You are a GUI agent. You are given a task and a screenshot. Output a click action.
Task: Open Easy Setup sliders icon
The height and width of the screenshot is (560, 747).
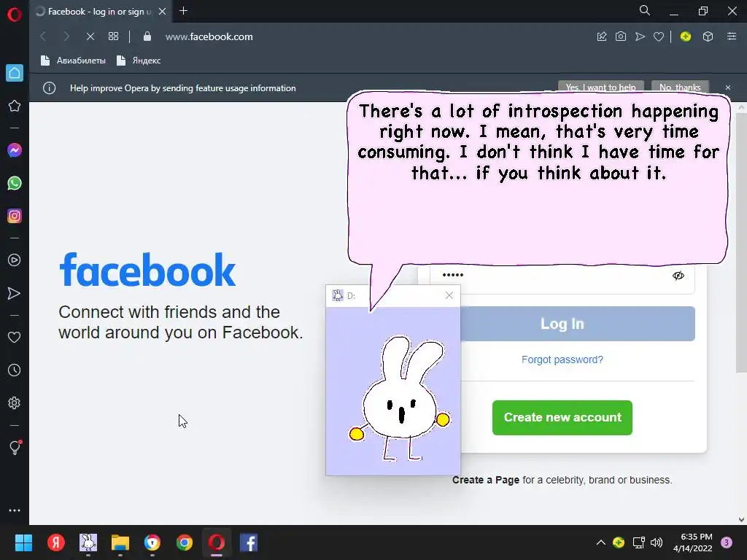tap(732, 36)
